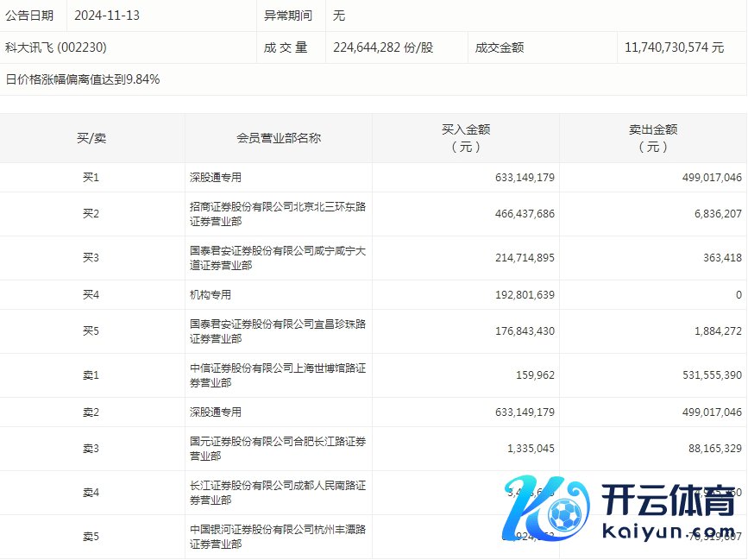This screenshot has width=748, height=560.
Task: Click 国元证券 合肥长江路 branch name
Action: [x=278, y=449]
